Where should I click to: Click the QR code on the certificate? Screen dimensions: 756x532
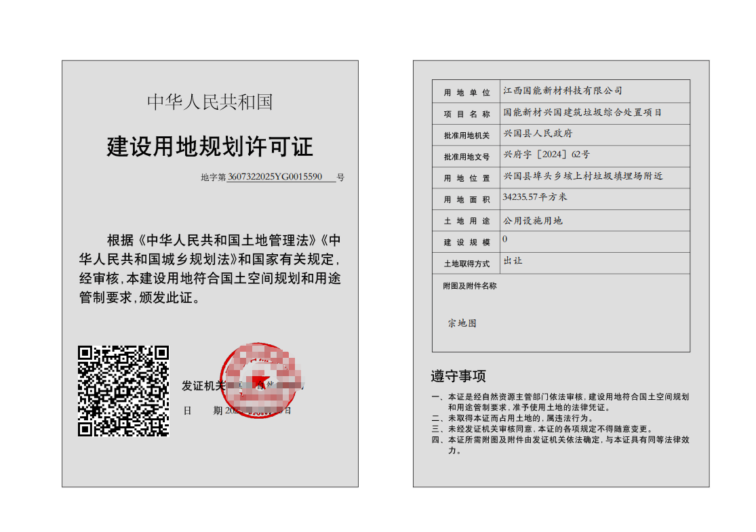(x=123, y=391)
